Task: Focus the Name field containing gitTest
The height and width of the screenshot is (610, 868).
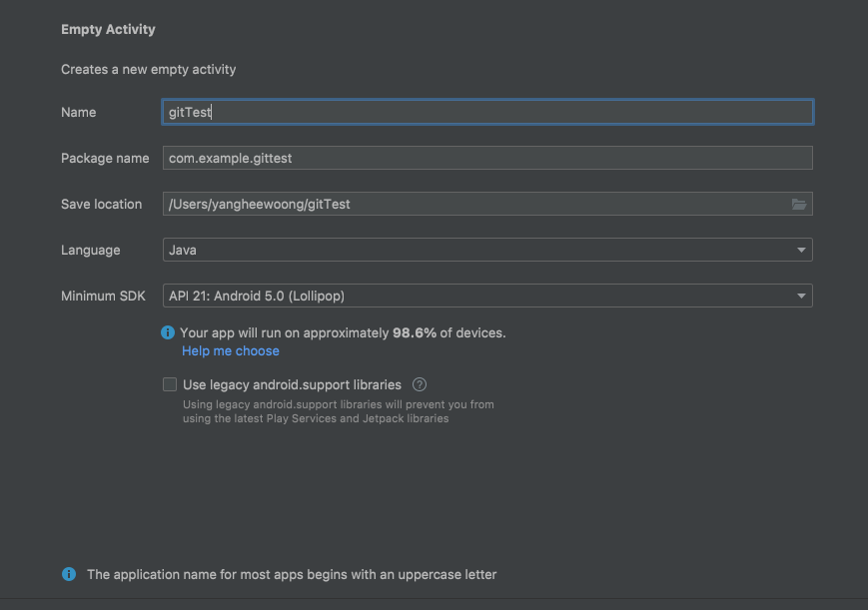Action: pos(487,113)
